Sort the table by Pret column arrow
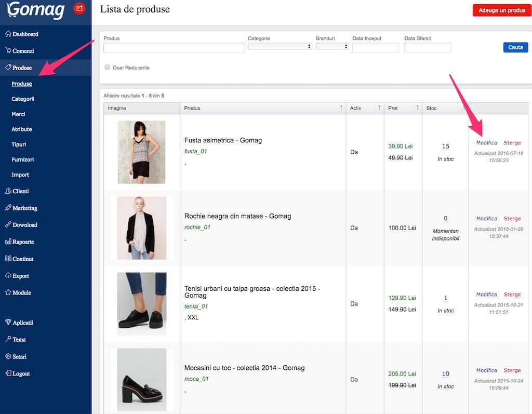The image size is (532, 414). point(417,108)
